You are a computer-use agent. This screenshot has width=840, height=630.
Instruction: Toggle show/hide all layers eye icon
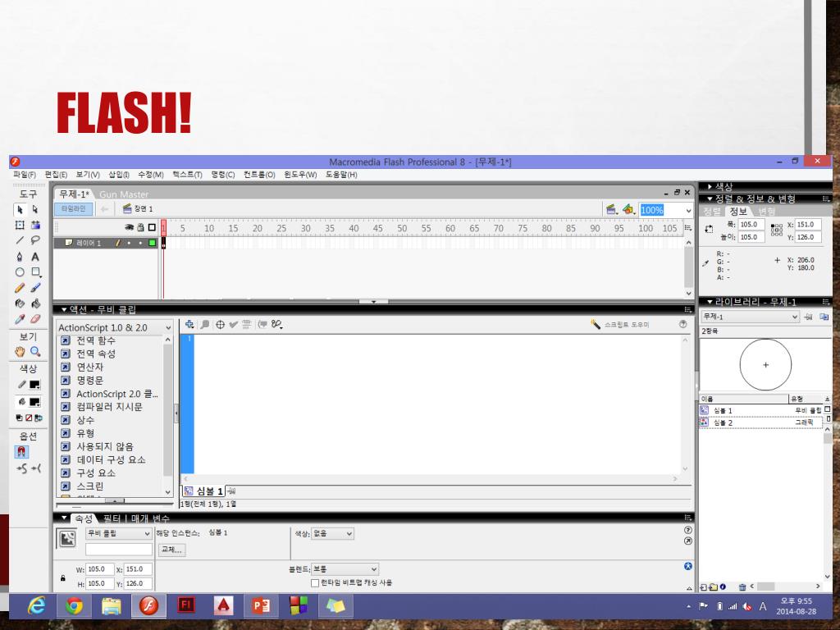(129, 228)
